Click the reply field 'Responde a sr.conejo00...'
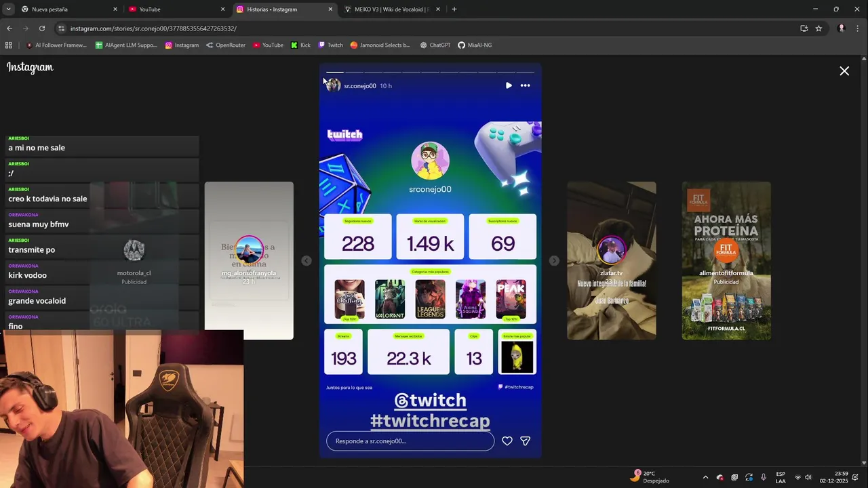The width and height of the screenshot is (868, 488). (410, 441)
